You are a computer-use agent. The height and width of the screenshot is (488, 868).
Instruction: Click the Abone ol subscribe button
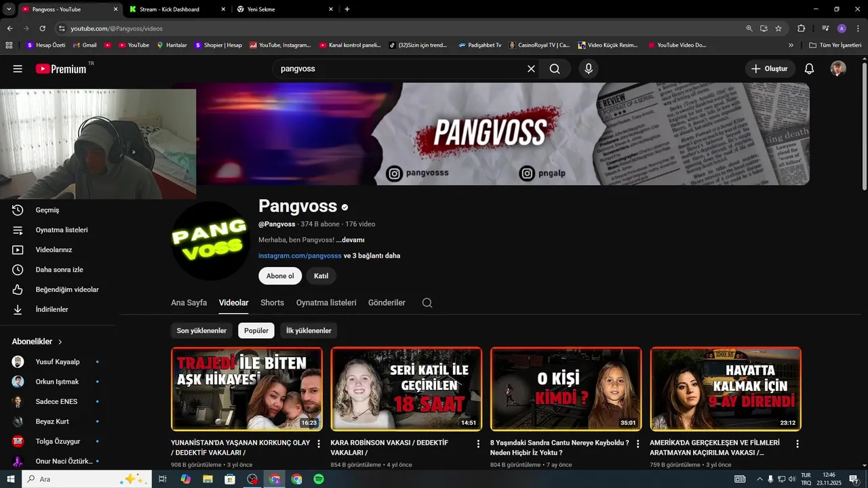[x=280, y=276]
